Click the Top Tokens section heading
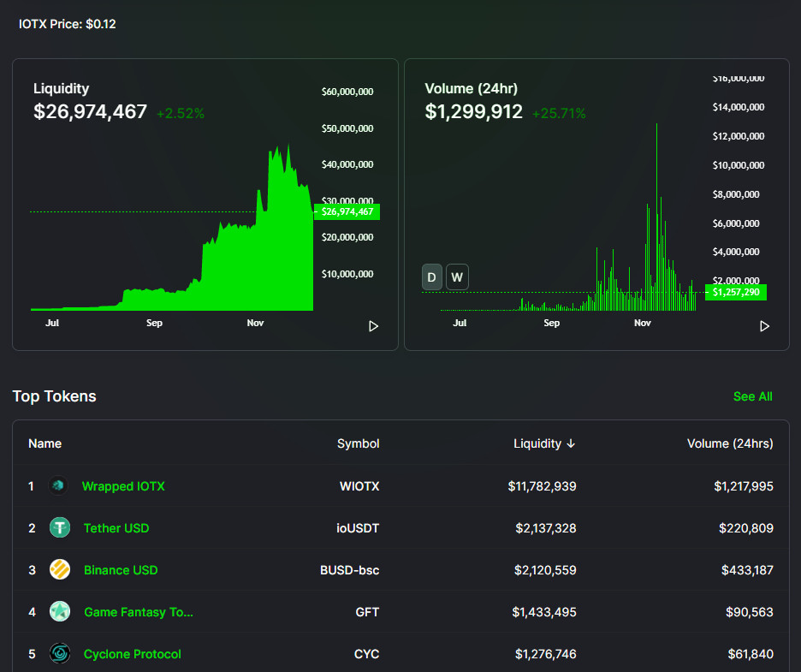This screenshot has width=801, height=672. tap(54, 396)
